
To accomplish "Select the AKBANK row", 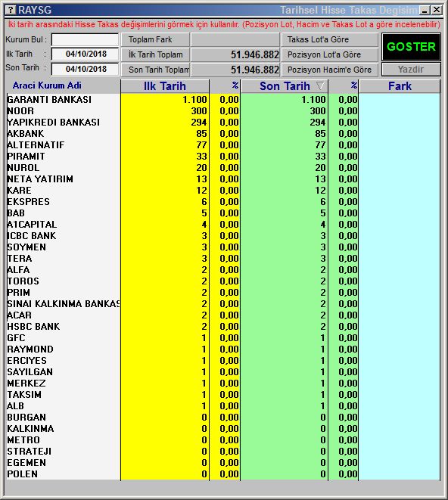I will (223, 134).
